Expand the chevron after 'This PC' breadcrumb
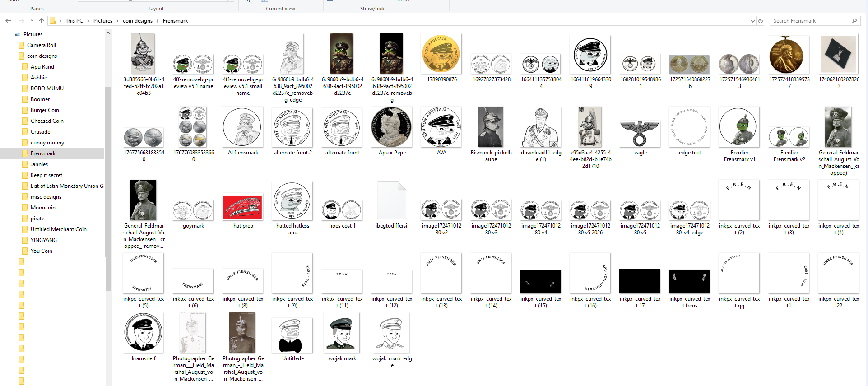 tap(88, 21)
